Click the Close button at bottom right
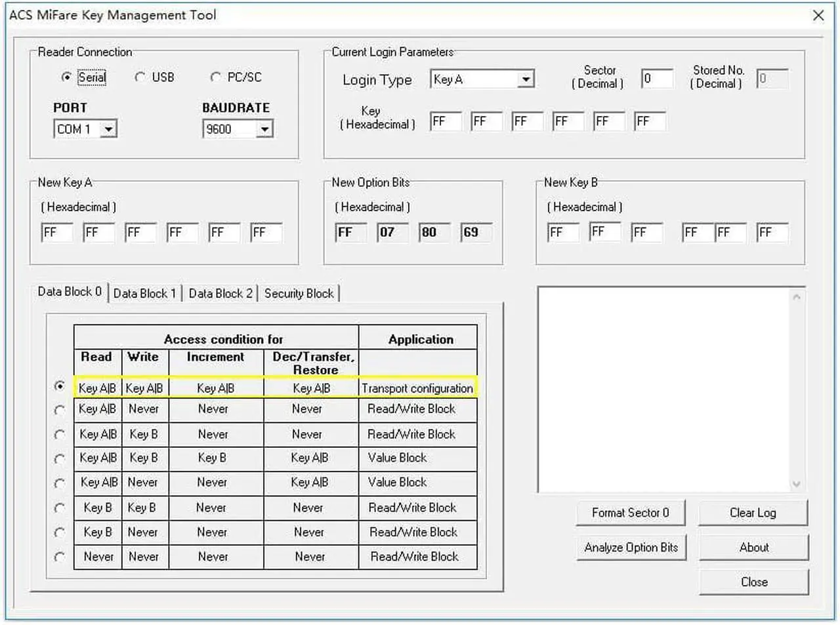This screenshot has width=840, height=625. click(753, 582)
